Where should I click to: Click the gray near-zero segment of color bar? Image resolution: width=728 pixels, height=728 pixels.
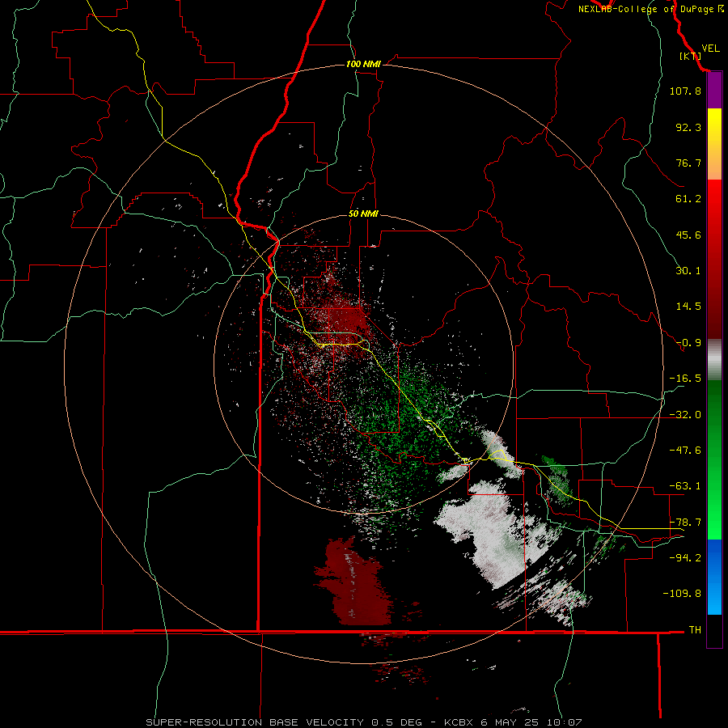714,360
